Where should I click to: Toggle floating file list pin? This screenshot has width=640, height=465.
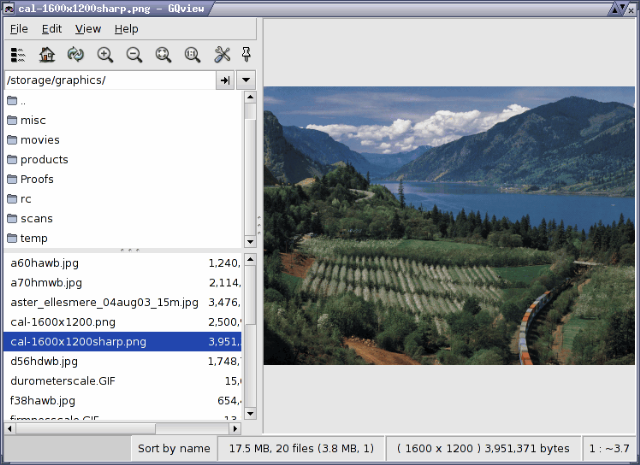click(x=246, y=55)
